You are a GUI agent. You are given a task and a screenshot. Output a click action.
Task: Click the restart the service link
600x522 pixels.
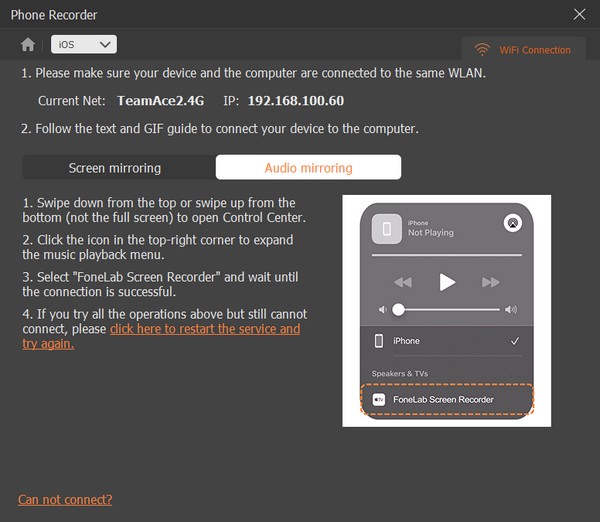click(x=204, y=329)
